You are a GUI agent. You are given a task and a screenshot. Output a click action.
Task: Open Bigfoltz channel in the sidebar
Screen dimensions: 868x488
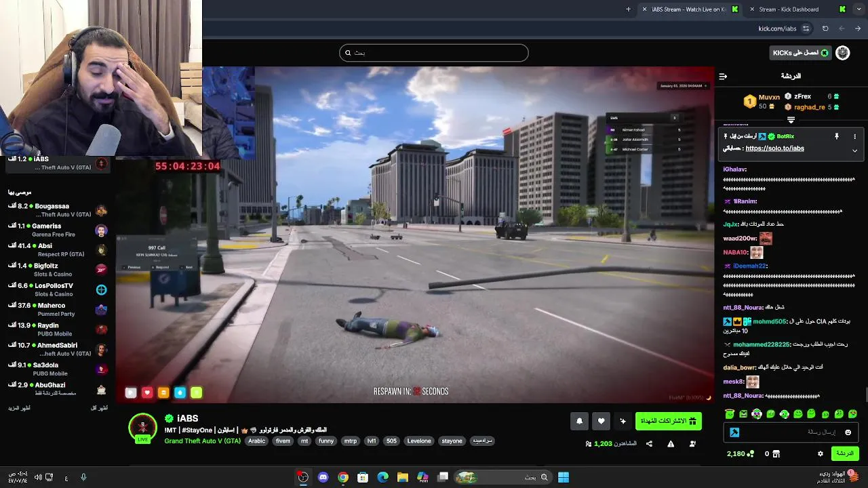coord(58,270)
